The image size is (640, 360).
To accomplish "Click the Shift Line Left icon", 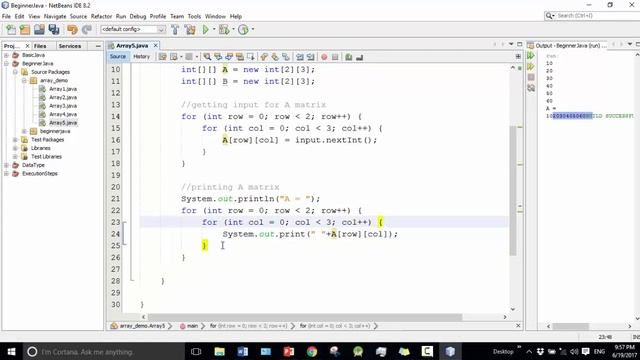I will 300,57.
